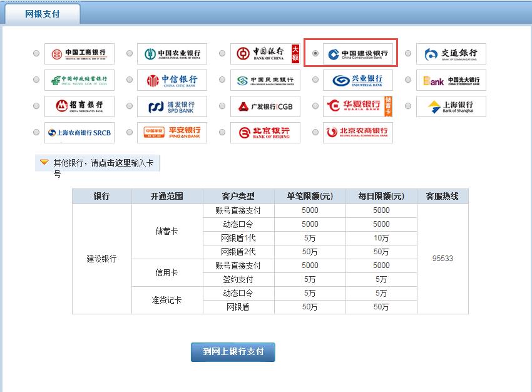532x392 pixels.
Task: Select the radio button beside 北京农商银行
Action: tap(315, 132)
